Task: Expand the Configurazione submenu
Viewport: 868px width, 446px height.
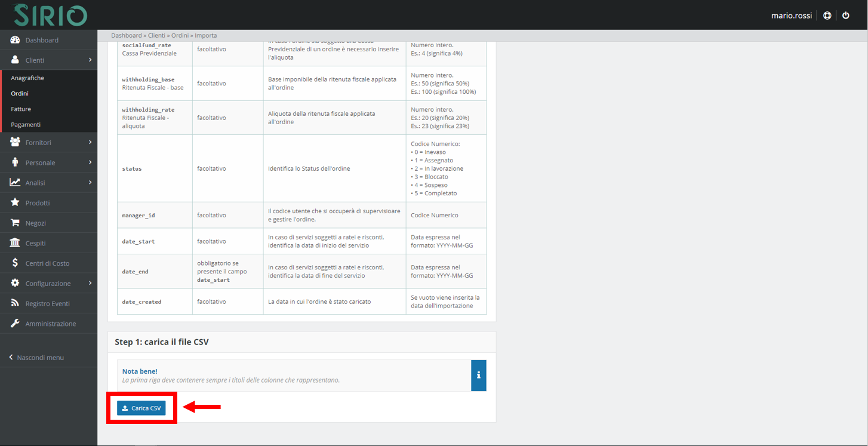Action: 48,284
